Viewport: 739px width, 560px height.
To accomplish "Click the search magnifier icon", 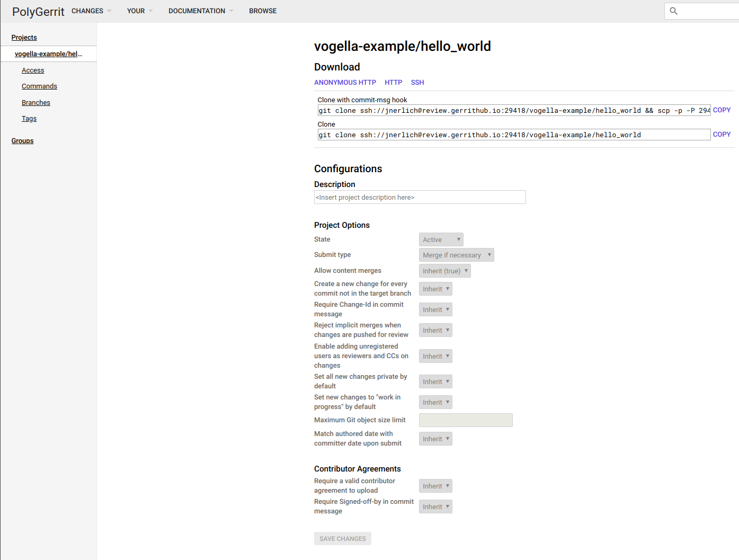I will tap(673, 11).
